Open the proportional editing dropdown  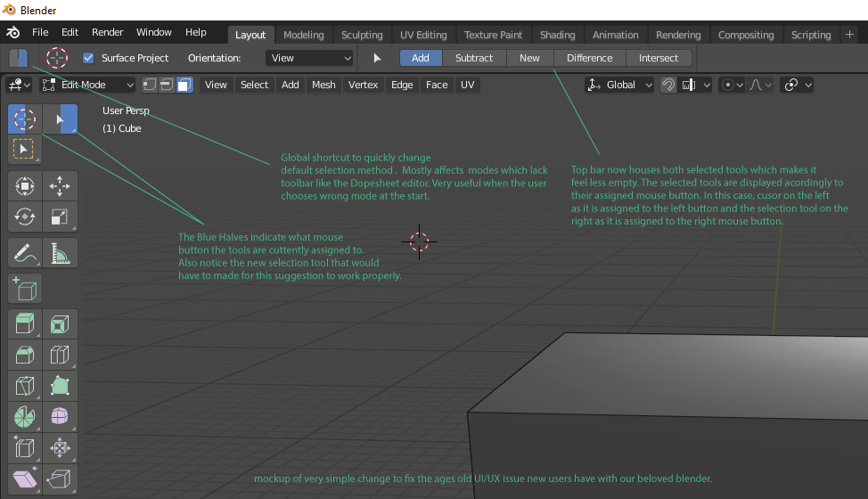[732, 85]
